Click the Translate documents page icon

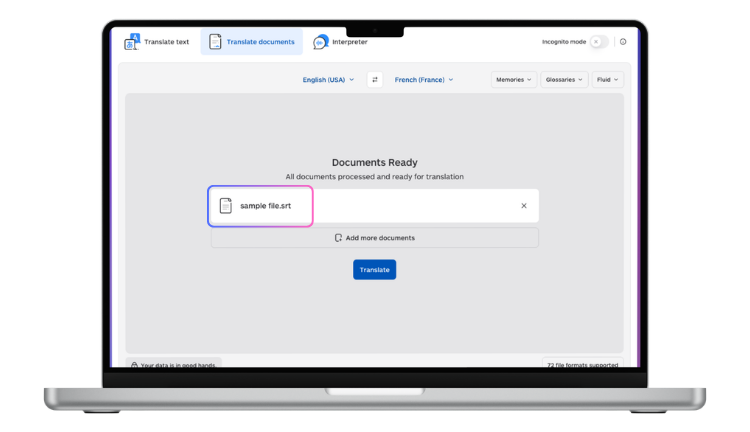215,42
